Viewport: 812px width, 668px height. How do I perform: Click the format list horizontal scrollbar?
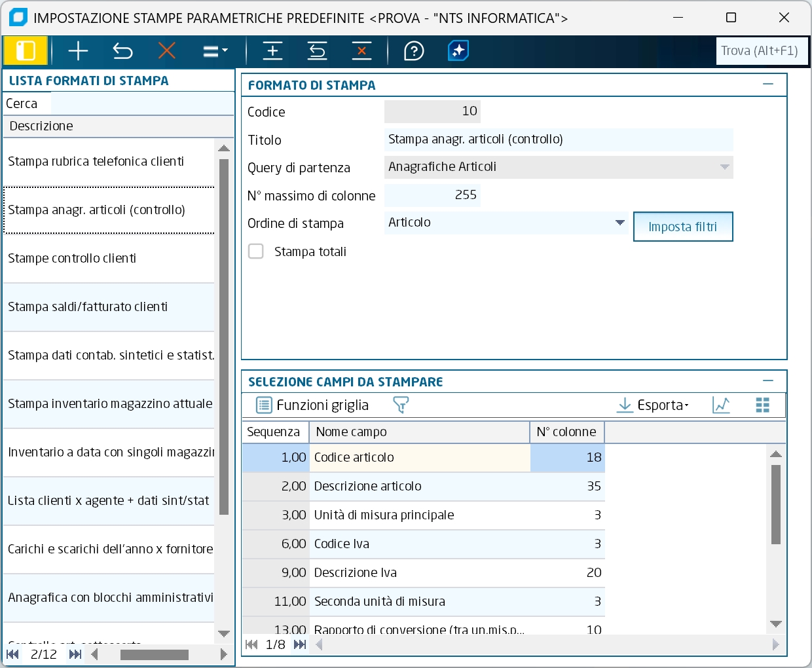point(155,654)
